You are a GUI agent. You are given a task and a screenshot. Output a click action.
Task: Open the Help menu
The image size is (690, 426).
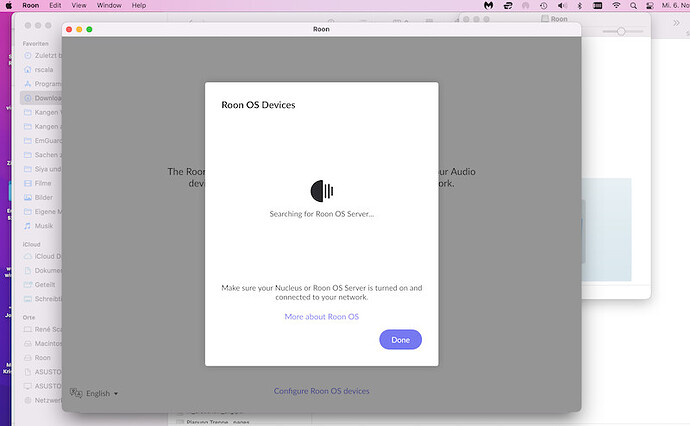point(139,6)
